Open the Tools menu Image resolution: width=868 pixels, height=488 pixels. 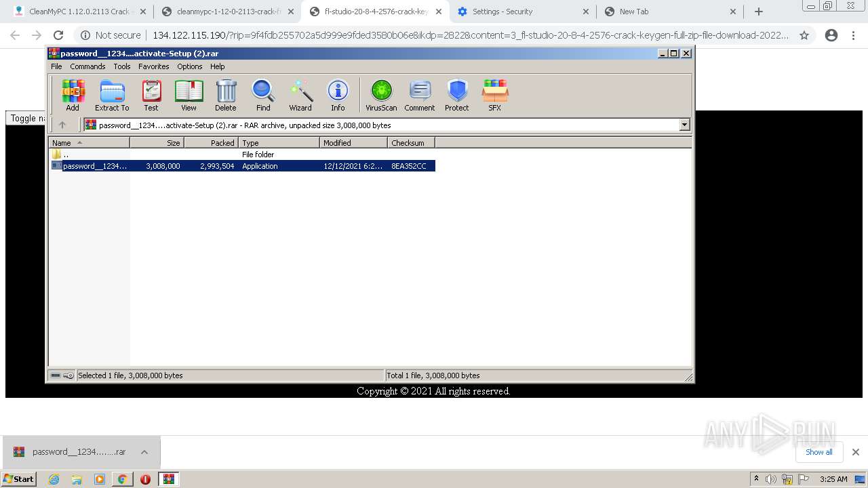(122, 66)
